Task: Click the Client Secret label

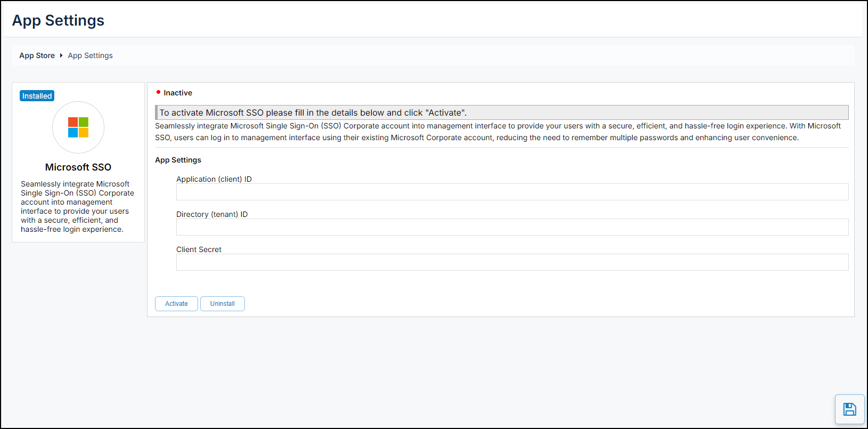Action: [x=199, y=249]
